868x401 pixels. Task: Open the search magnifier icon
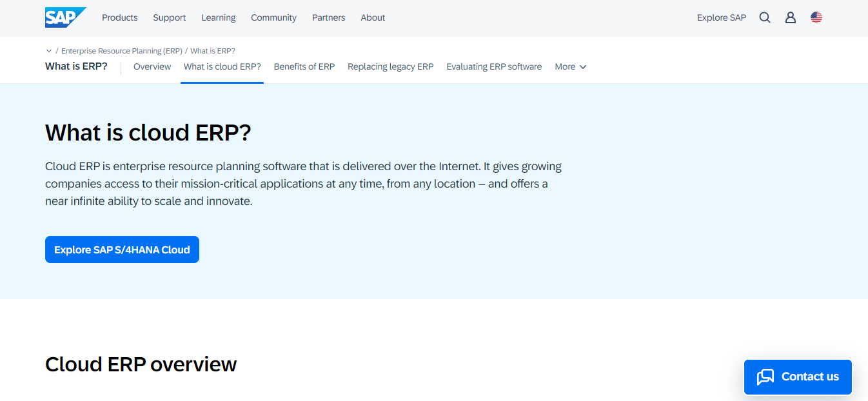tap(765, 18)
